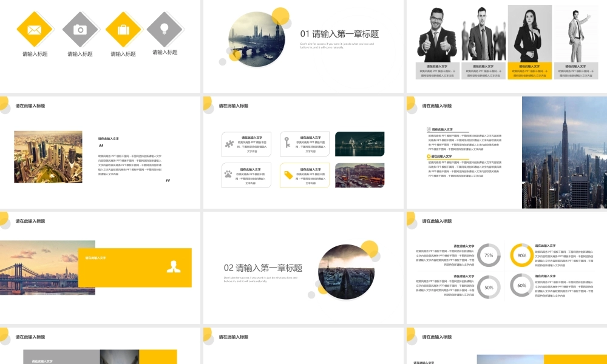
Task: Click the yellow 90% donut chart
Action: coord(521,255)
